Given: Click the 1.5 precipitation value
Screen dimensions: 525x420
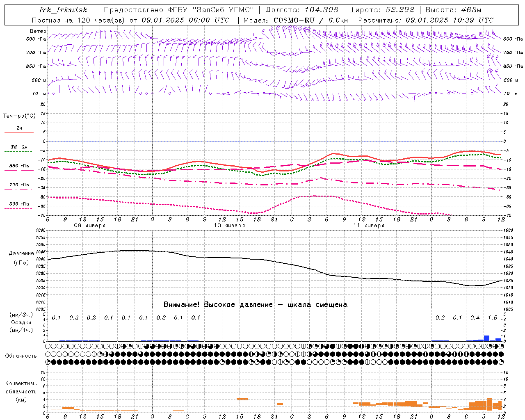Looking at the screenshot, I should click(493, 318).
